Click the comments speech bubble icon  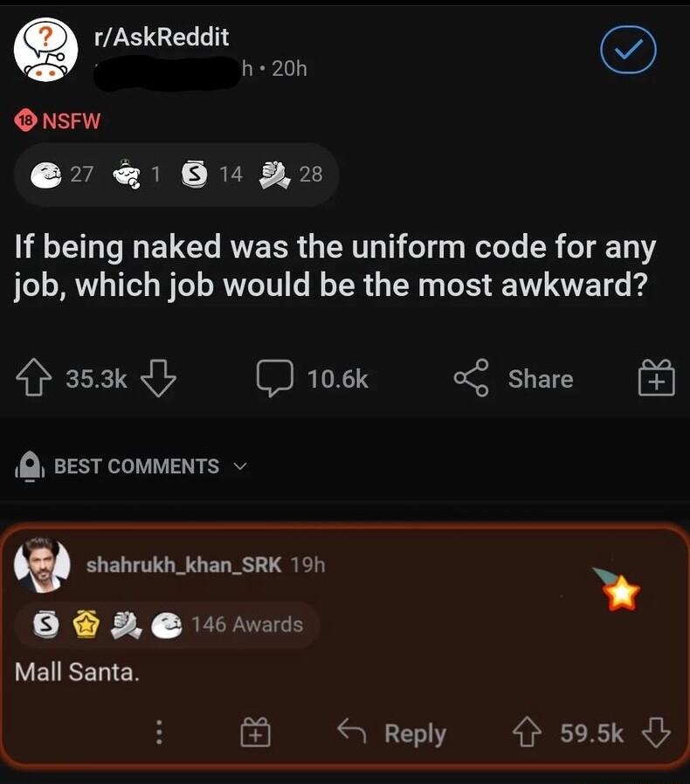click(277, 378)
